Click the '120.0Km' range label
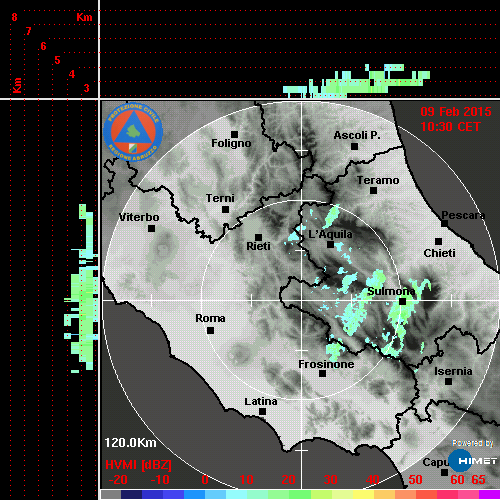This screenshot has width=500, height=500. click(x=130, y=443)
